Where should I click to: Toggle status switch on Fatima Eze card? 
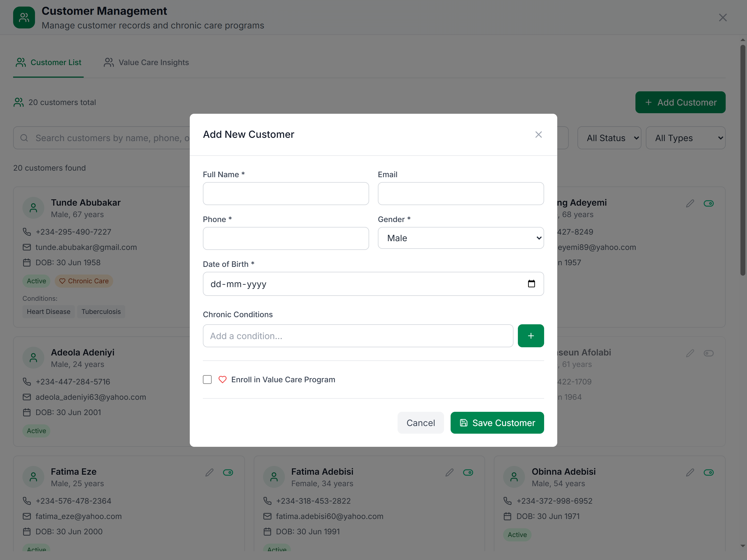pyautogui.click(x=228, y=472)
